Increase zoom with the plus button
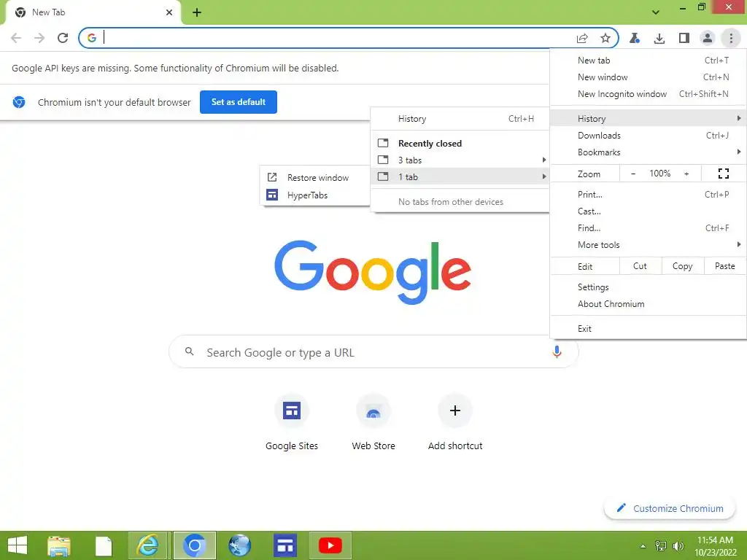Viewport: 747px width, 560px height. pyautogui.click(x=686, y=174)
